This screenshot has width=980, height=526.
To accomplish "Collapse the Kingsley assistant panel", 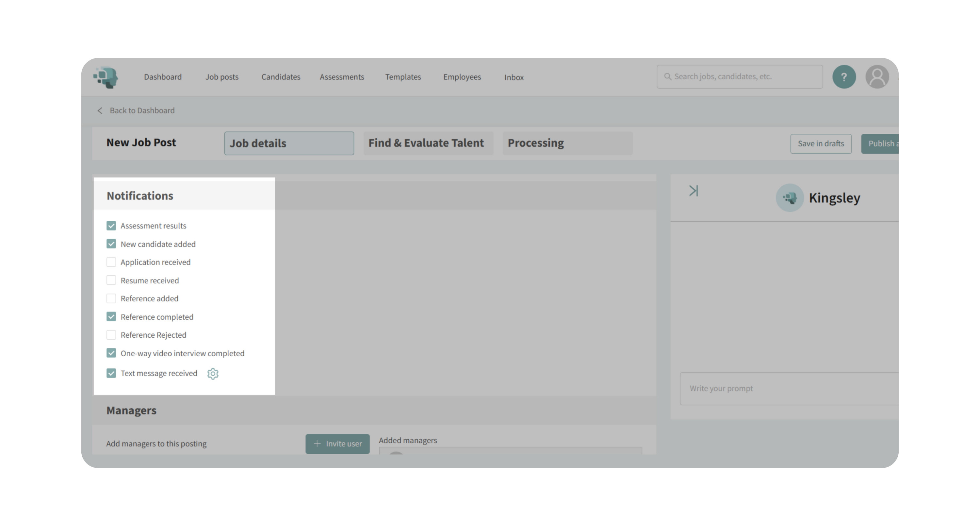I will click(693, 191).
